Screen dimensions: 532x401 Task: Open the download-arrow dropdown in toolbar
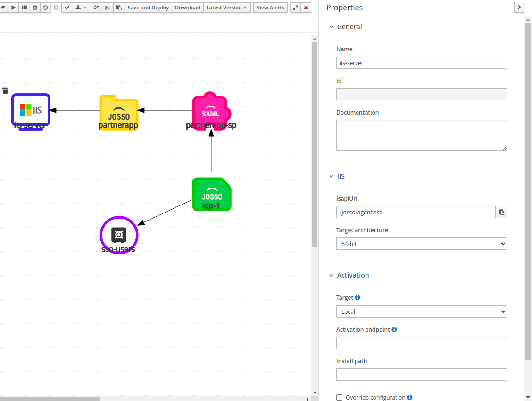pos(81,8)
